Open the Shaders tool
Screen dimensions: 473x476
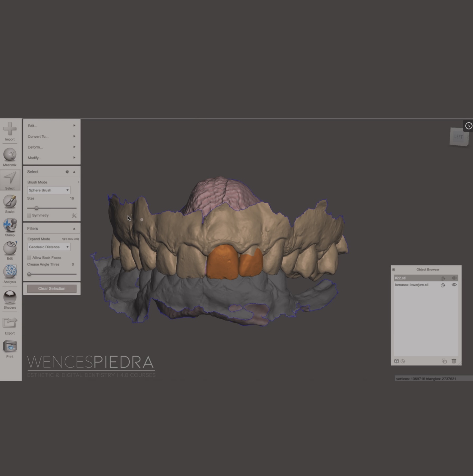(10, 299)
